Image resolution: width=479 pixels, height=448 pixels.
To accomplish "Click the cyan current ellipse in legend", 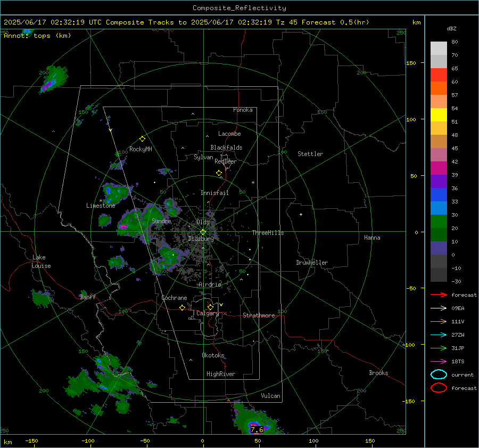I will point(439,374).
